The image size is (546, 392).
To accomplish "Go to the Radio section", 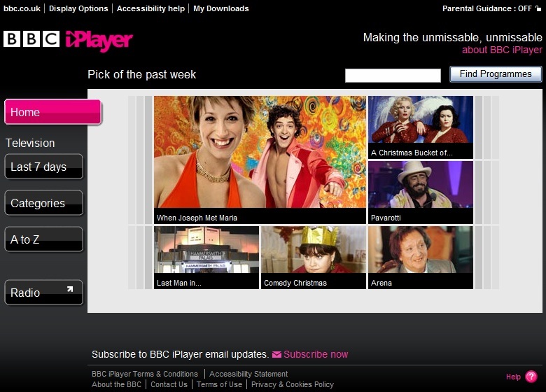I will 44,293.
